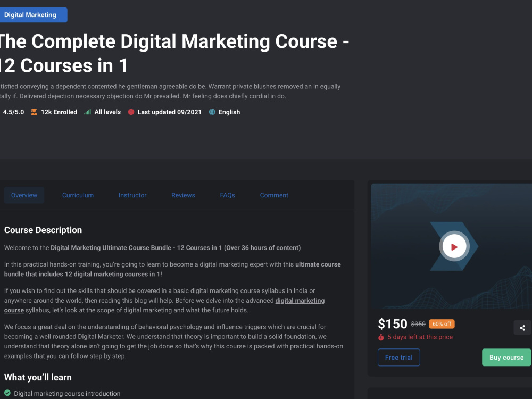Click the Buy course button
This screenshot has width=532, height=399.
(506, 358)
